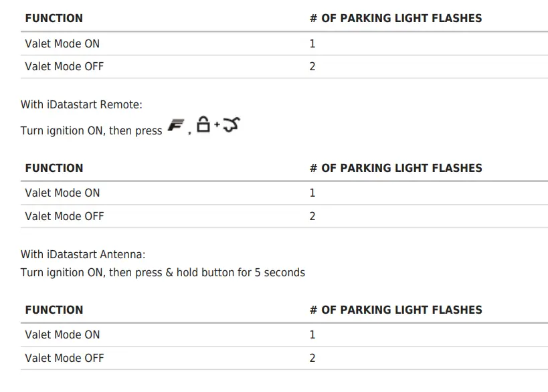Select "Valet Mode ON" in iDatastart Remote table

(x=62, y=193)
